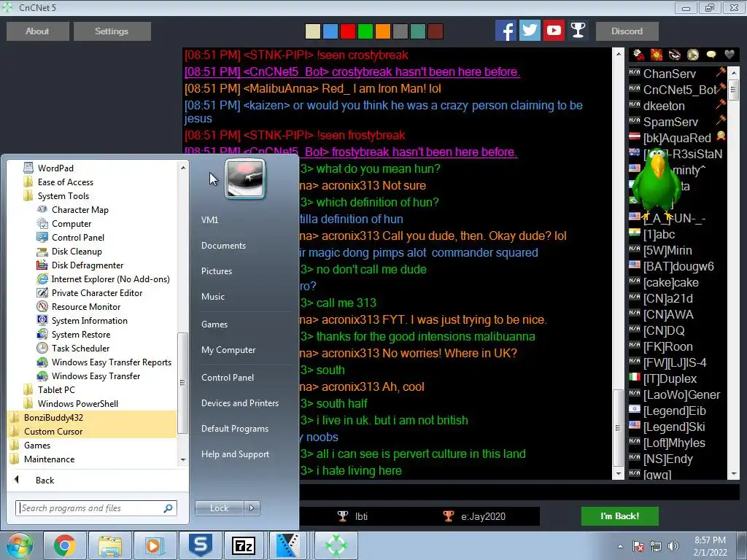Click the Lock button
This screenshot has height=560, width=747.
coord(219,508)
